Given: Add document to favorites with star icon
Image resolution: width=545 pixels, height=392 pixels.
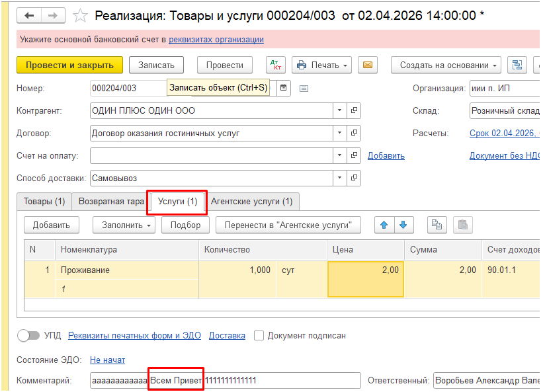Looking at the screenshot, I should (80, 15).
